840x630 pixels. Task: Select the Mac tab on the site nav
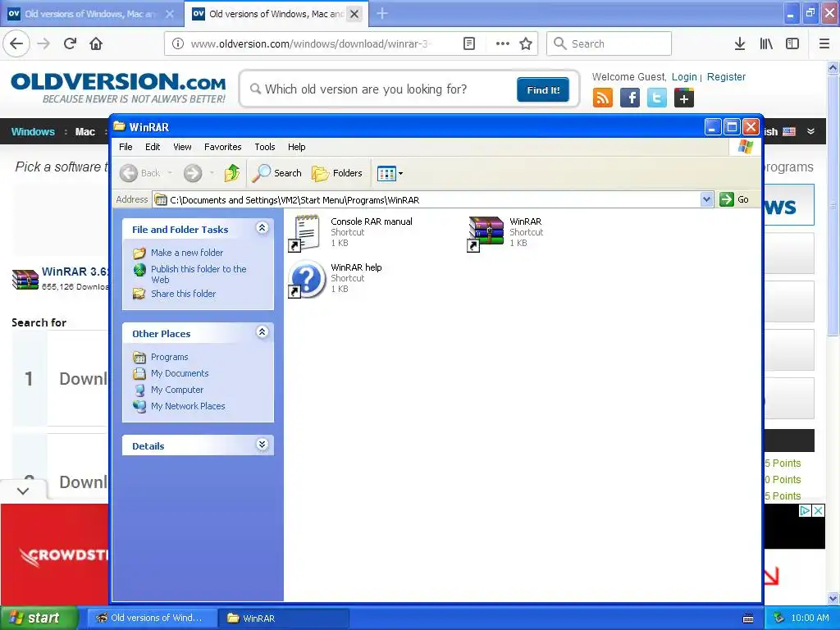pos(84,131)
